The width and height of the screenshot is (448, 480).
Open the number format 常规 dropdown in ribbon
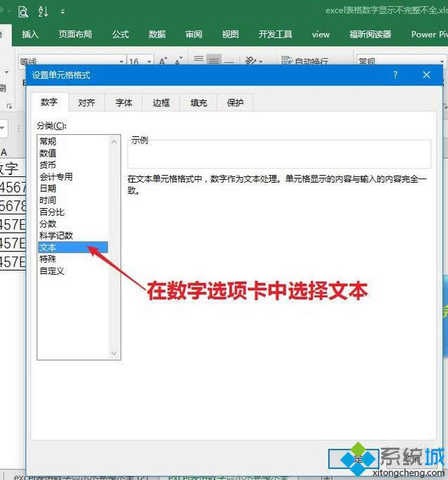442,62
